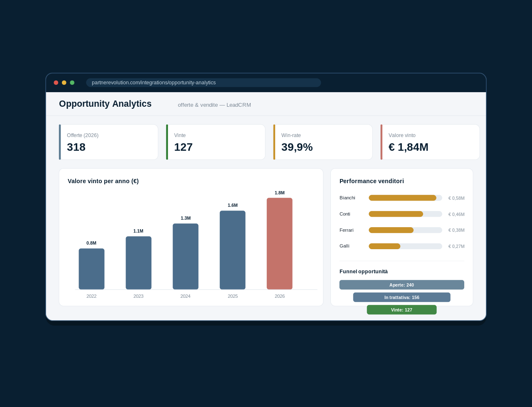Select the Valore vinto € 1,84M card

pos(430,142)
